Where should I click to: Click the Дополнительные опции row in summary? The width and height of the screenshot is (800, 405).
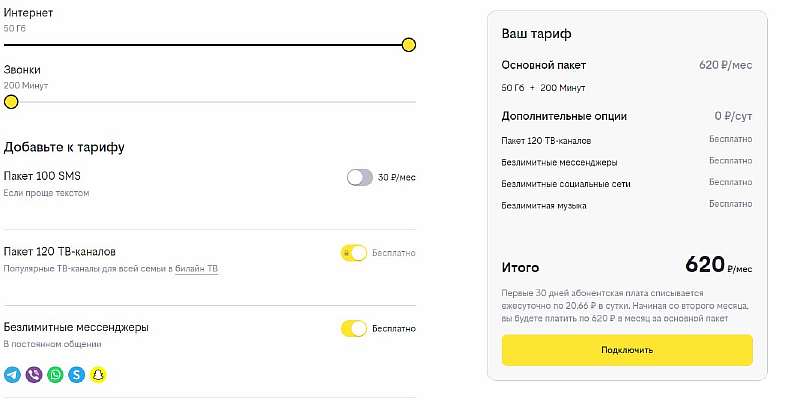(626, 116)
